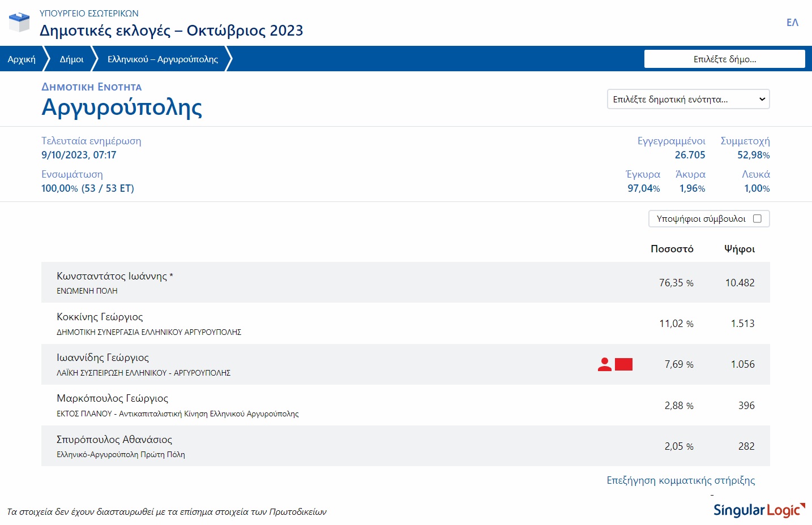Click the Δημοτικές εκλογές – Οκτώβριος 2023 title
This screenshot has height=525, width=812.
coord(172,31)
